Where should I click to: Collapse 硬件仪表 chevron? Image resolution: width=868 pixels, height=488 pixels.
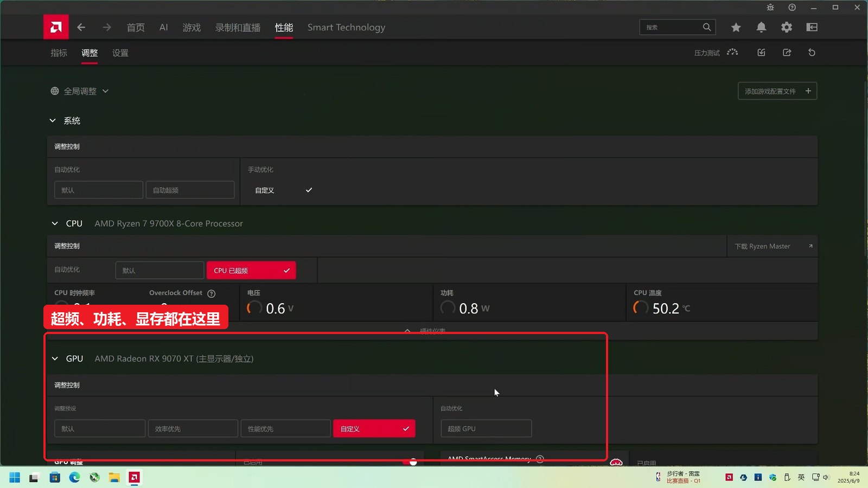coord(407,330)
